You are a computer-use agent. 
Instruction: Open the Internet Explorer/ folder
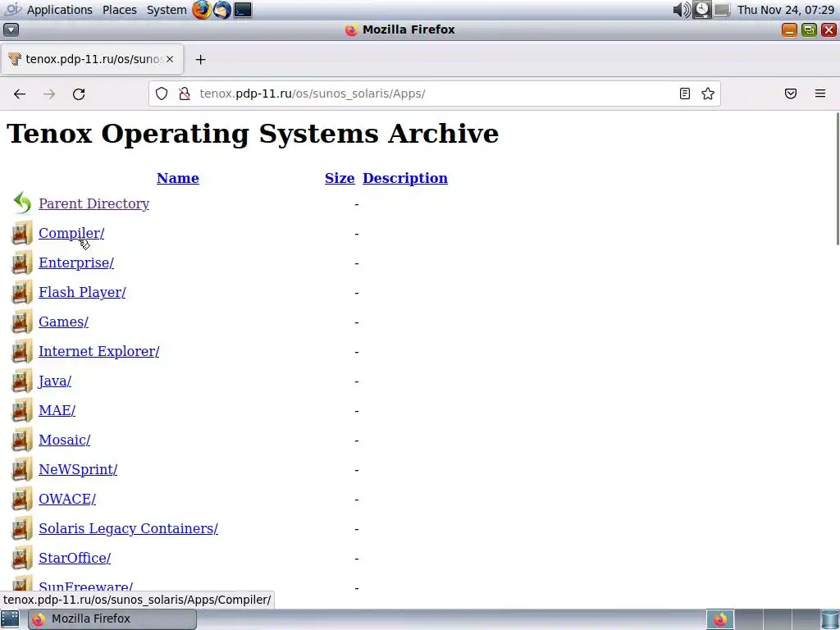click(98, 351)
